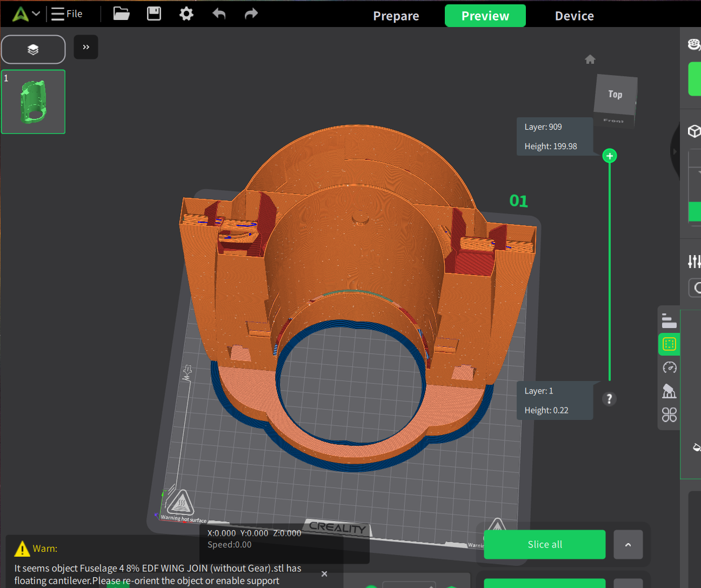Select the speed view gauge icon
The image size is (701, 588).
[x=669, y=367]
